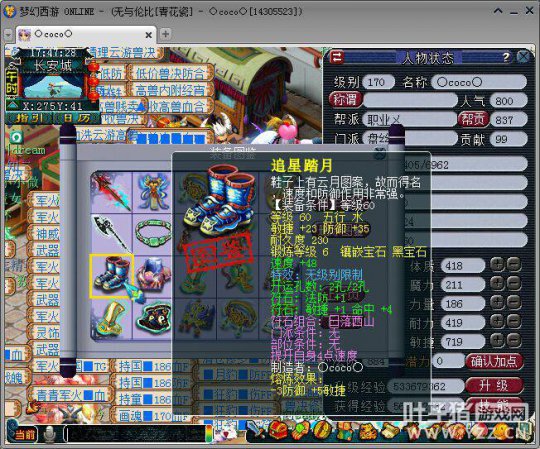Open the tab list dropdown arrow

click(x=8, y=34)
